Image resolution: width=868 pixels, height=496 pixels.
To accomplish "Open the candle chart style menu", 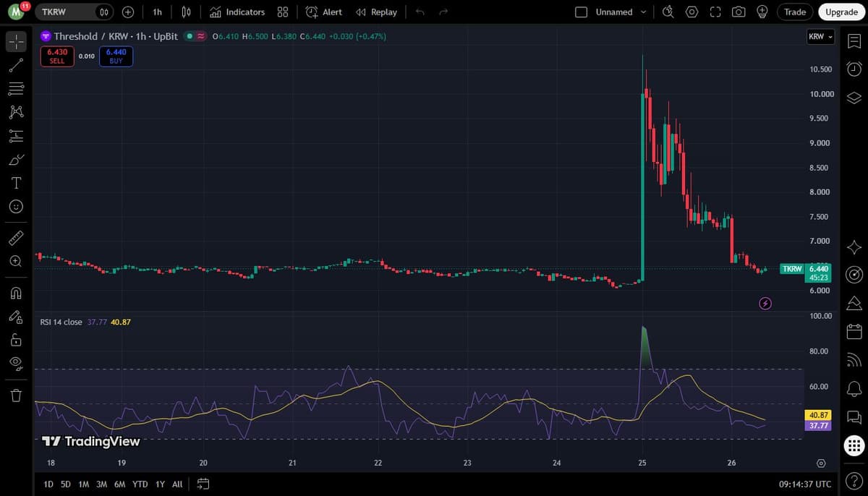I will coord(186,12).
